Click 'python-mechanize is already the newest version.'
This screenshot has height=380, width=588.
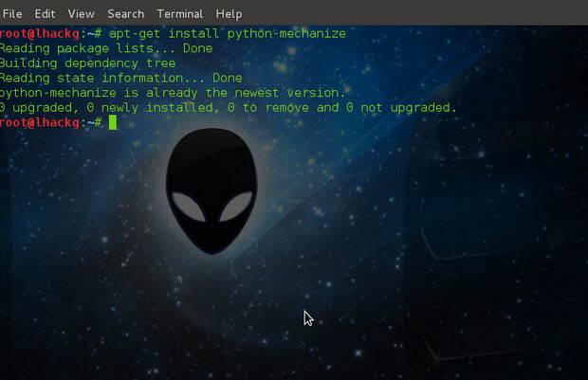pyautogui.click(x=173, y=93)
